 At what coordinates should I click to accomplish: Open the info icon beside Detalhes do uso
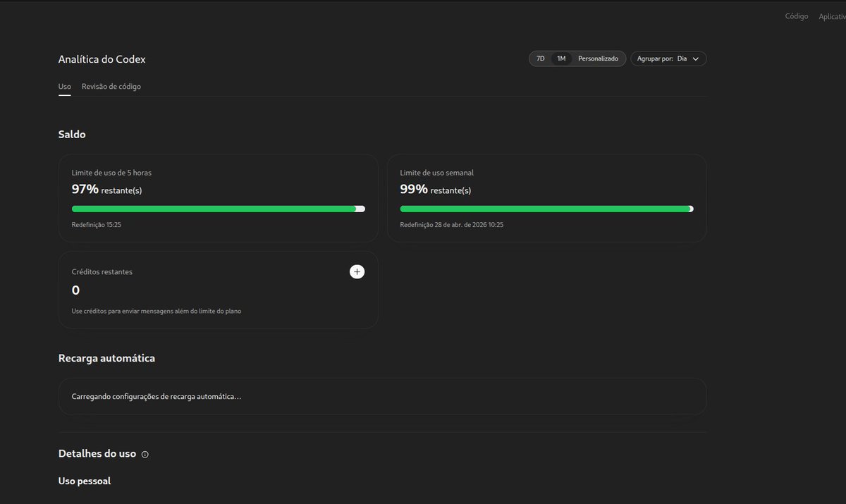(x=145, y=455)
